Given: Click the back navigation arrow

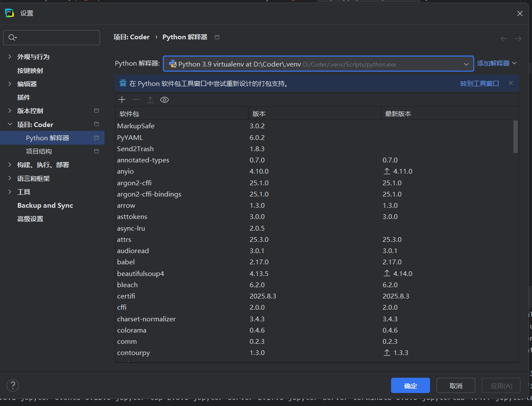Looking at the screenshot, I should click(x=504, y=38).
